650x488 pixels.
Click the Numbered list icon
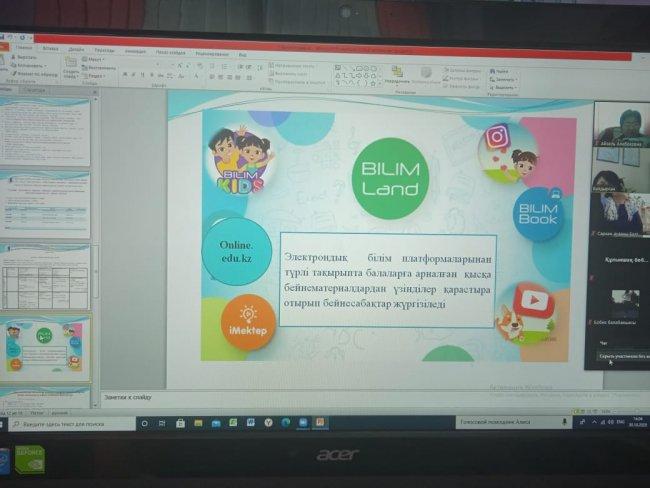[x=225, y=67]
